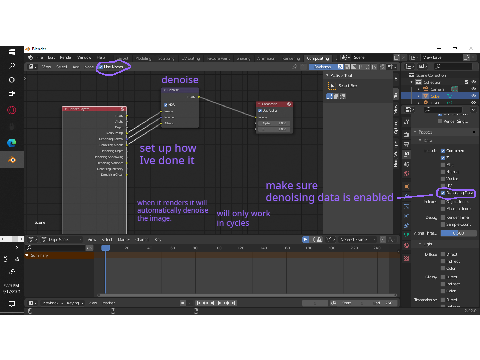Play the animation forward
This screenshot has width=480, height=360.
[220, 303]
